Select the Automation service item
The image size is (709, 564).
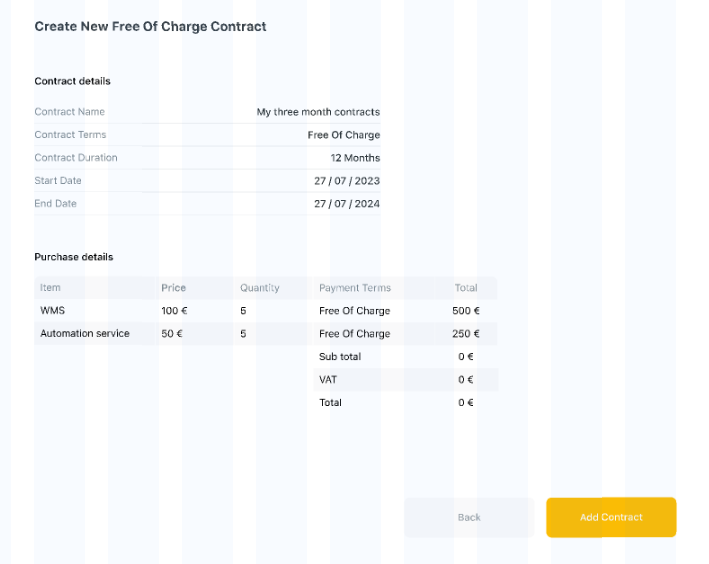point(85,334)
